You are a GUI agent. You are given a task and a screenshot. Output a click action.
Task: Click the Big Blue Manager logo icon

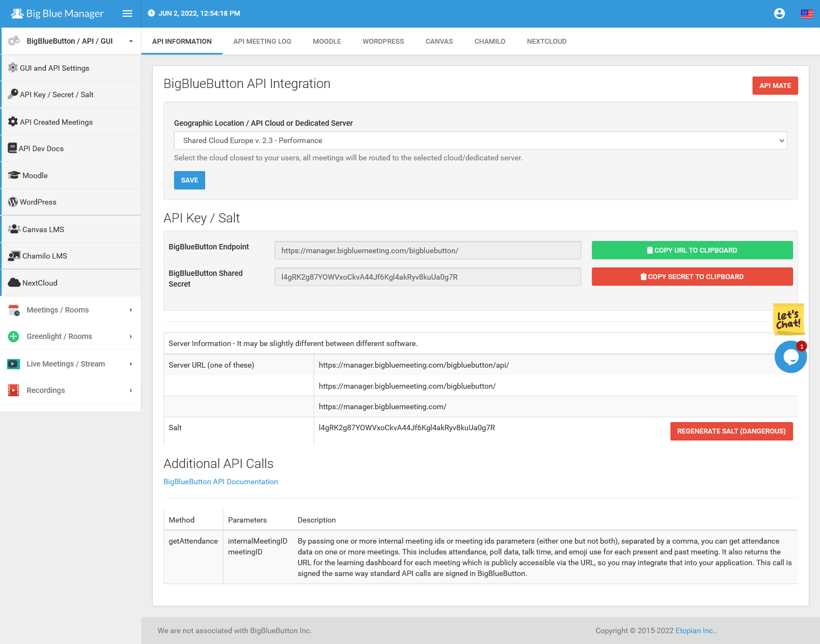pyautogui.click(x=17, y=13)
